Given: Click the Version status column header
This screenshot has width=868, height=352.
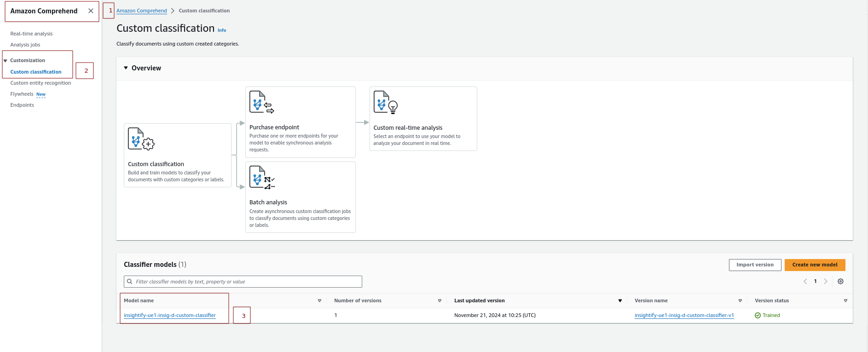Looking at the screenshot, I should (772, 301).
